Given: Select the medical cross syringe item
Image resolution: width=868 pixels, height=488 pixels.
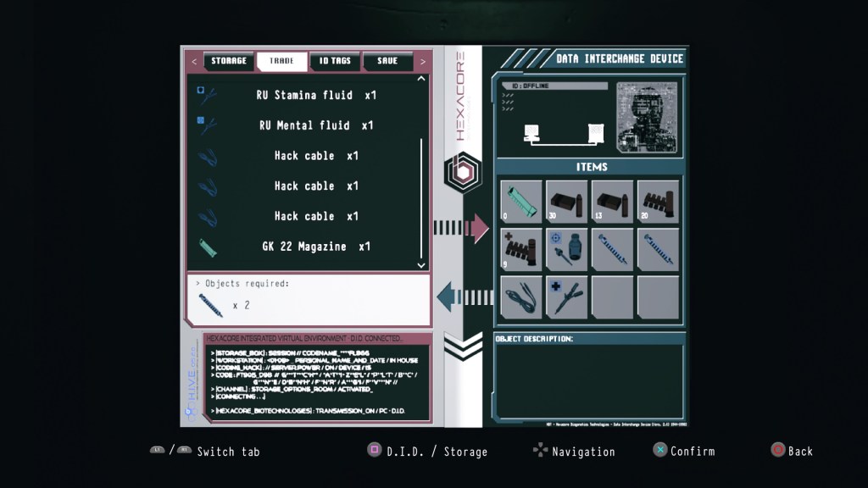Looking at the screenshot, I should tap(567, 297).
